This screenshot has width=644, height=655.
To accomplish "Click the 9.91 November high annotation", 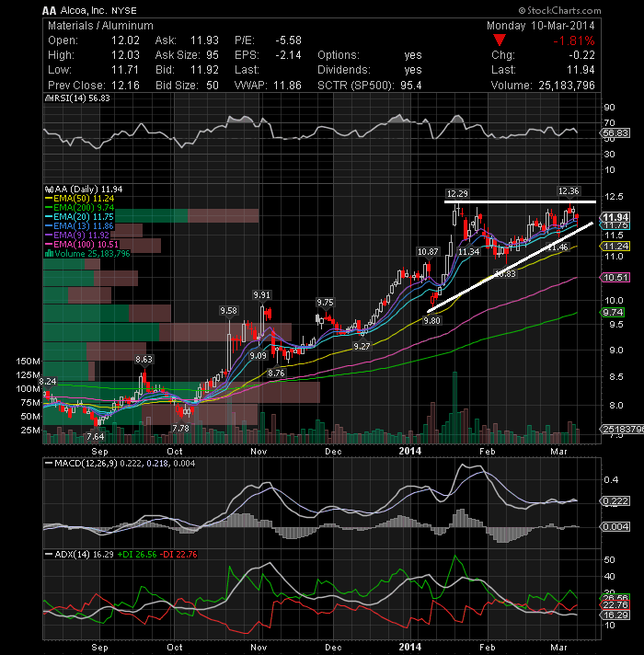I will point(262,295).
